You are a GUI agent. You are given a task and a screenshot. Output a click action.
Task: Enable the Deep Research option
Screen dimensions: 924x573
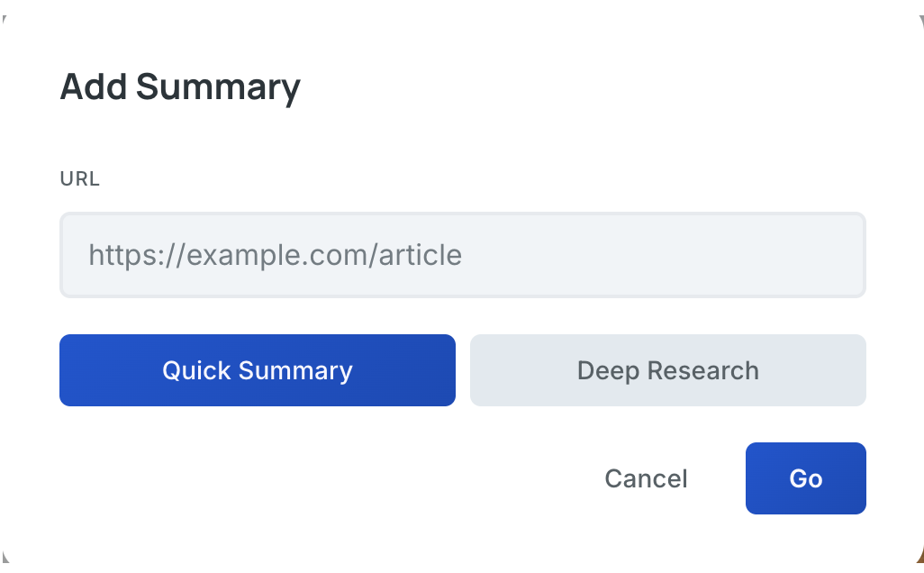pos(668,370)
